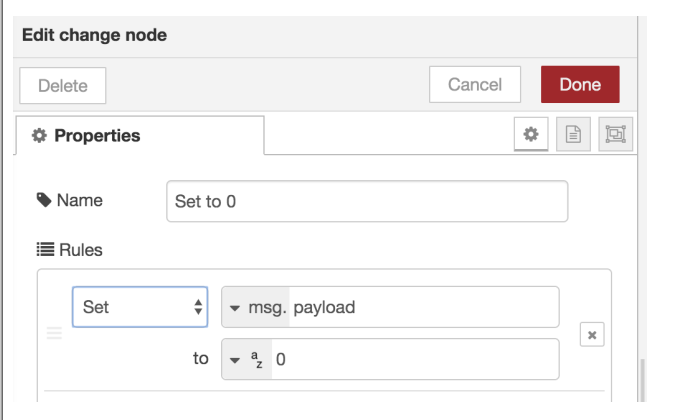The image size is (677, 420).
Task: Click the Name field 'Set to 0'
Action: point(366,201)
